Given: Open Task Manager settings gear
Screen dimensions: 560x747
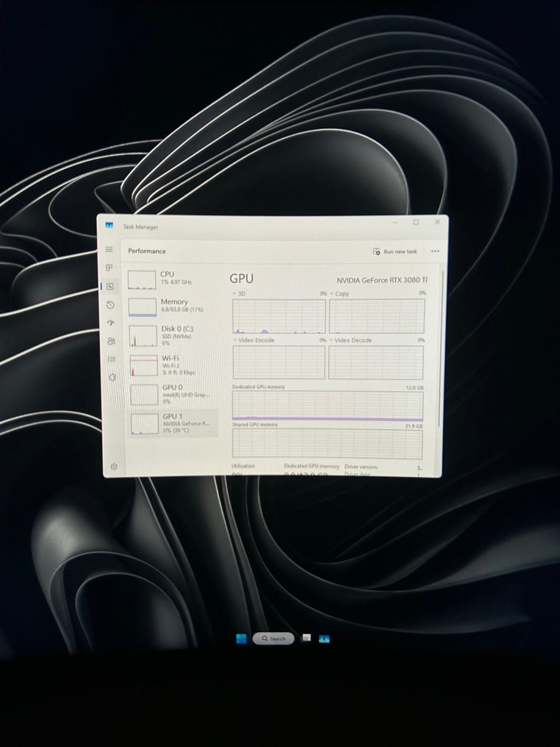Looking at the screenshot, I should pos(114,466).
